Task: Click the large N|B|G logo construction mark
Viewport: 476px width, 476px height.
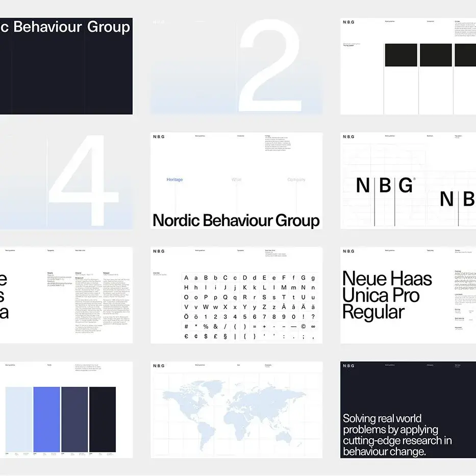Action: pyautogui.click(x=384, y=185)
